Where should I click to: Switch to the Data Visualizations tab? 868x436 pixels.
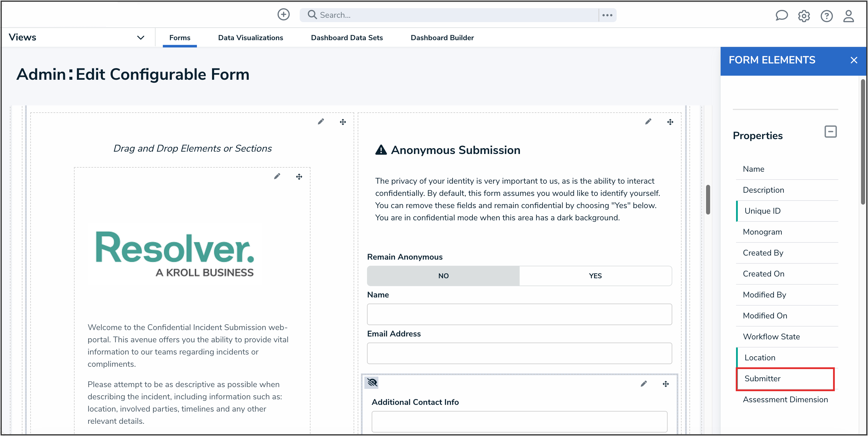click(250, 37)
